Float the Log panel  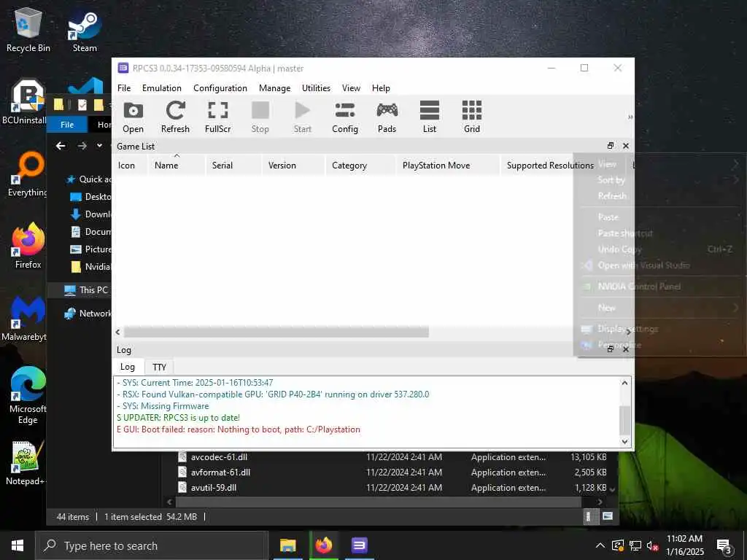click(611, 349)
